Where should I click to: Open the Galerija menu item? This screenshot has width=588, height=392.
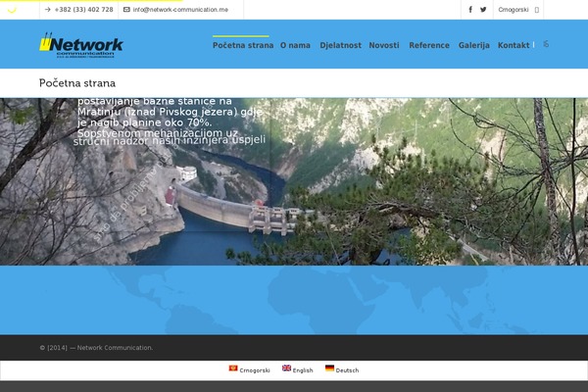[x=474, y=45]
